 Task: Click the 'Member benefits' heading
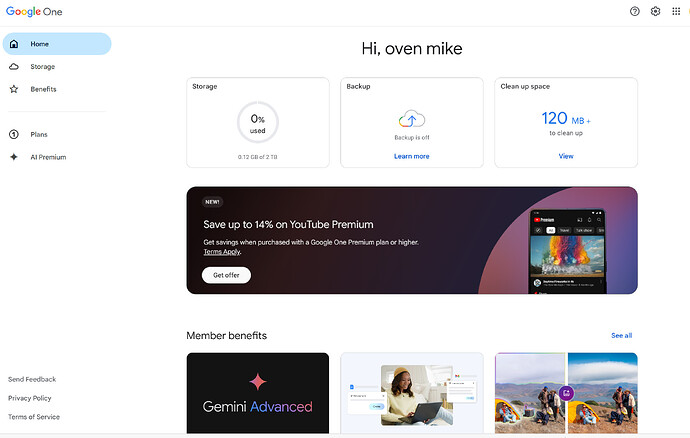[x=227, y=335]
